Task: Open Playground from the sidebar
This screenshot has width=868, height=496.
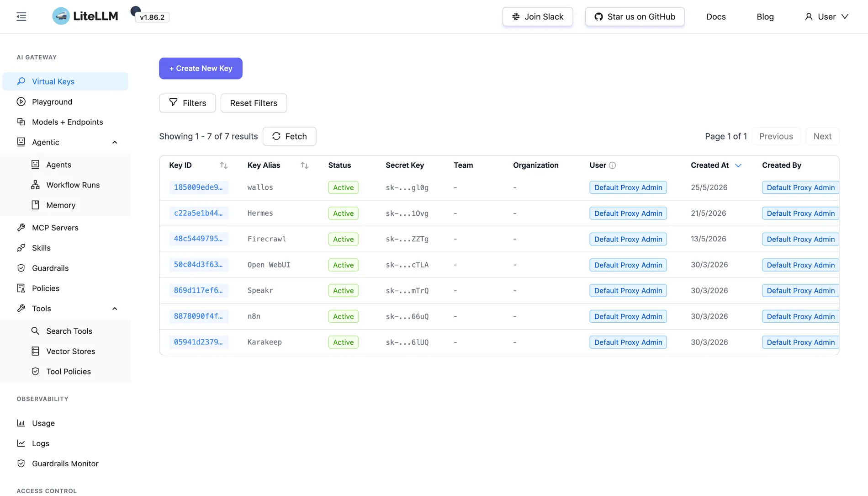Action: pos(65,101)
